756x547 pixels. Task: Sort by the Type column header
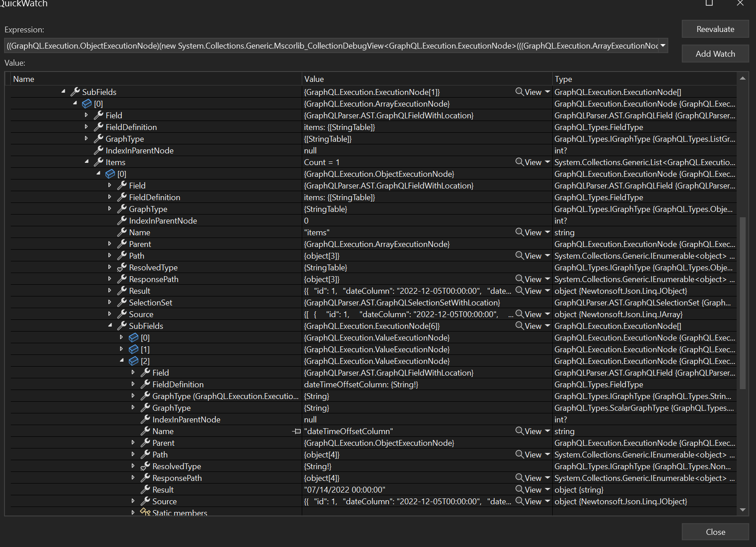point(563,79)
